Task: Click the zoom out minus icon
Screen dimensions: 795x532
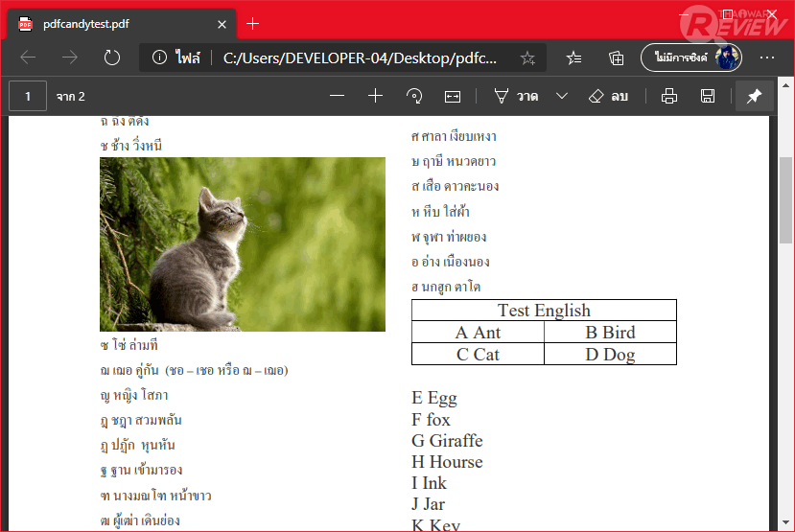Action: pyautogui.click(x=337, y=96)
